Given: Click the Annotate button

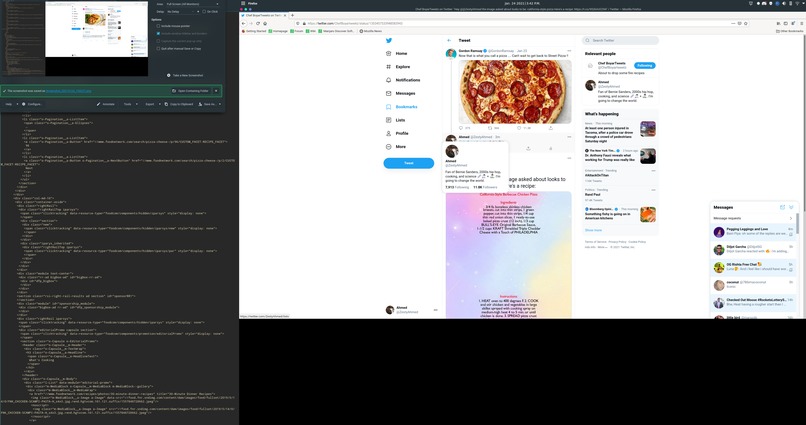Looking at the screenshot, I should tap(106, 104).
